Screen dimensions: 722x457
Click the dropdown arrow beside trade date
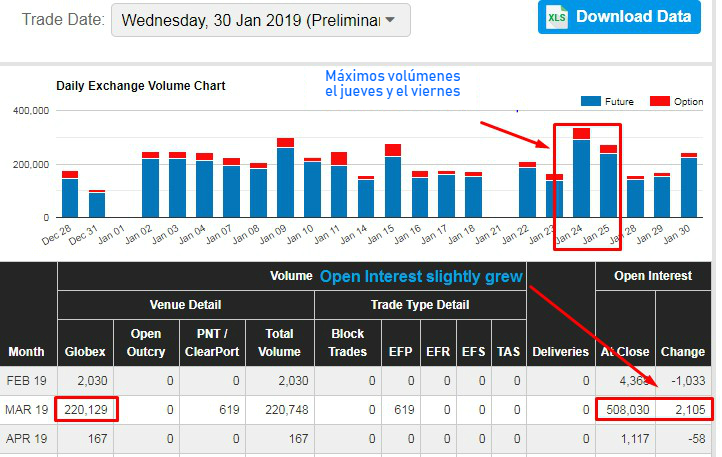click(x=390, y=20)
